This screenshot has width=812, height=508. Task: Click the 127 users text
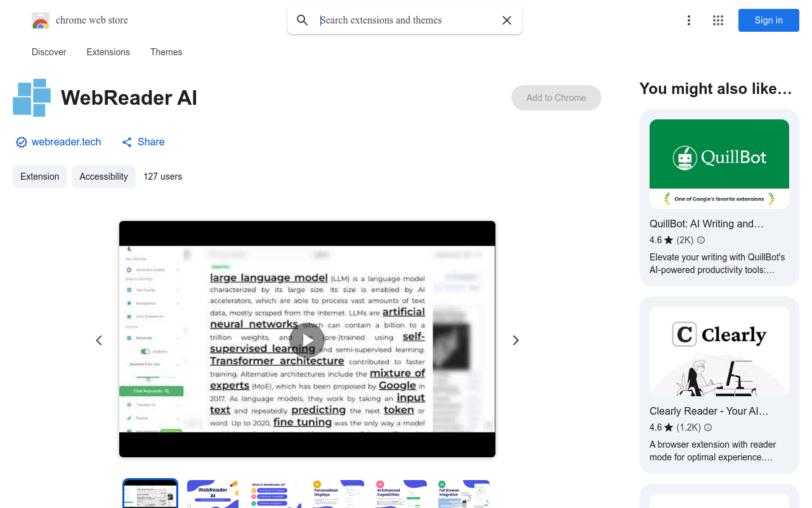(163, 177)
